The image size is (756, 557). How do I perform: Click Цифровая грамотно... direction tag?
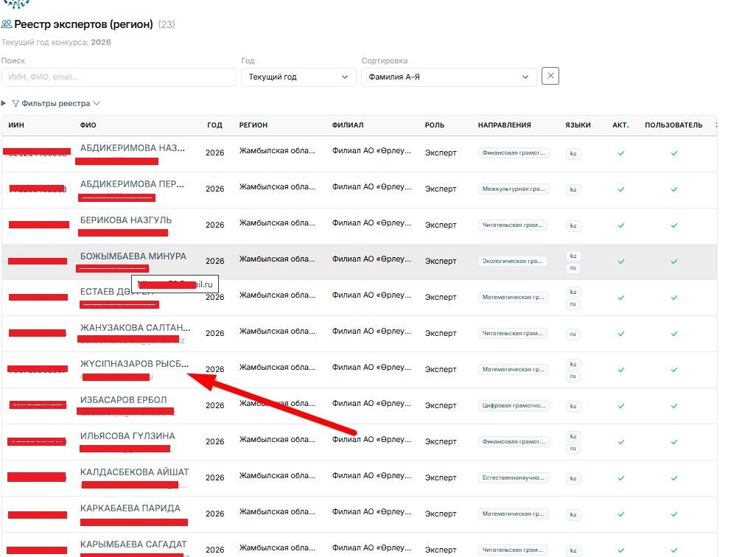514,405
